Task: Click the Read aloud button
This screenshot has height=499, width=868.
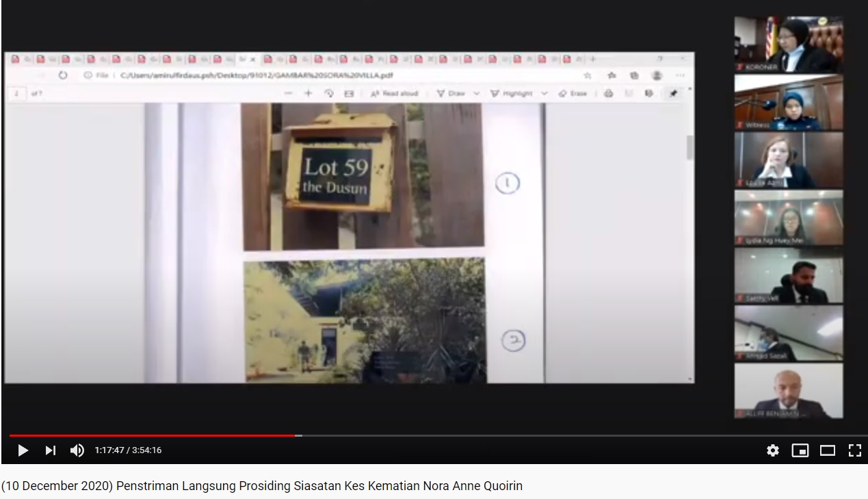Action: pos(394,93)
